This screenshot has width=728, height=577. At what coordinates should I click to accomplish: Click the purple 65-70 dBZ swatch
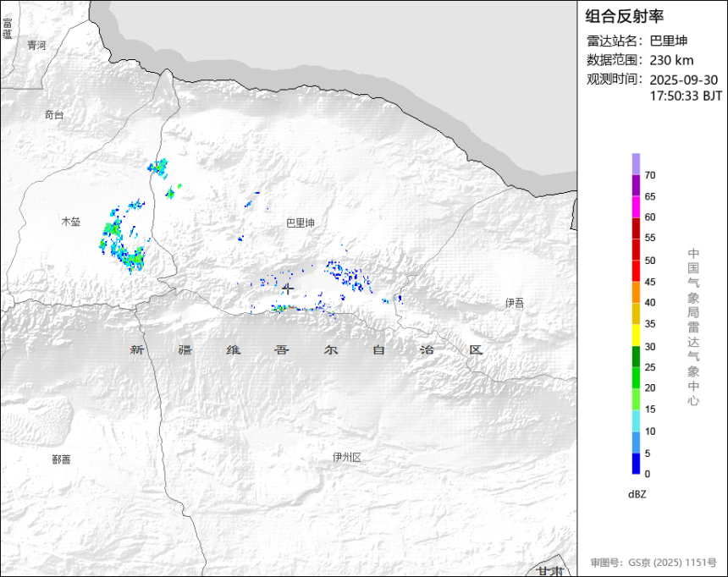(x=636, y=185)
